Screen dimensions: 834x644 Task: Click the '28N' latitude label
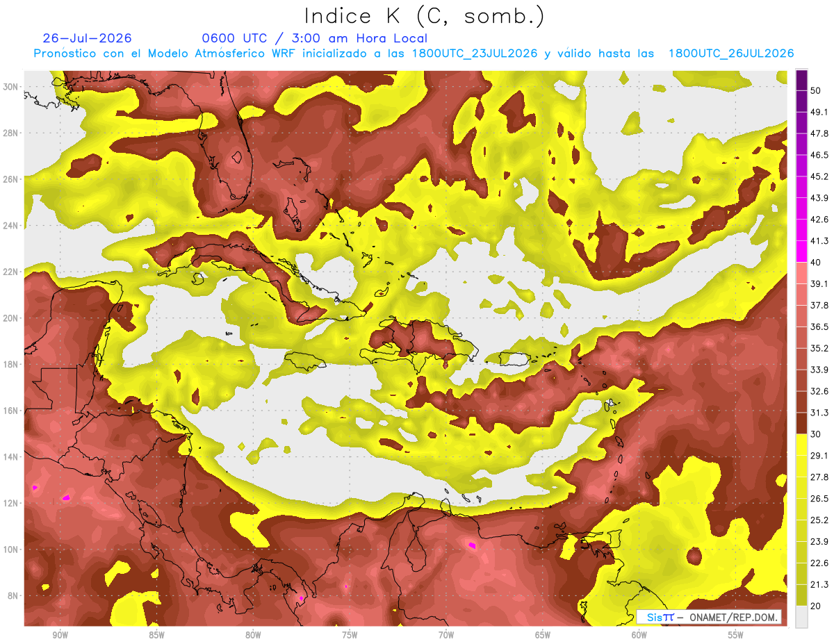[10, 133]
